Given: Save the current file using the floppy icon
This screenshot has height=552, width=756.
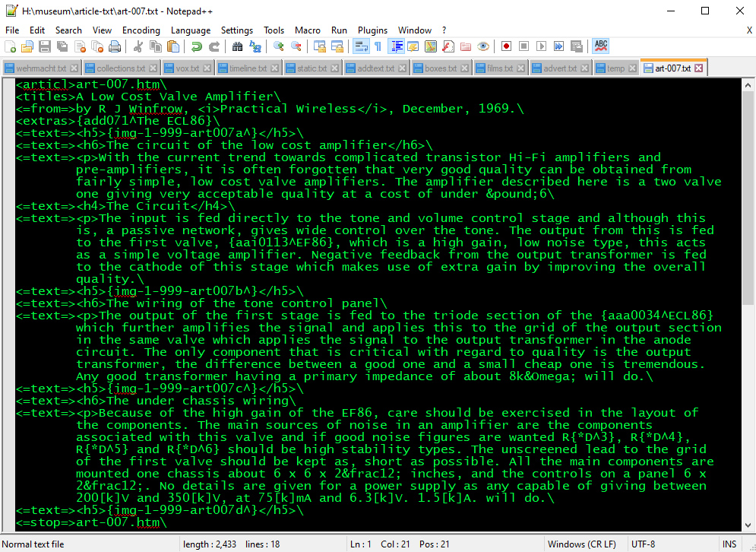Looking at the screenshot, I should (x=45, y=46).
